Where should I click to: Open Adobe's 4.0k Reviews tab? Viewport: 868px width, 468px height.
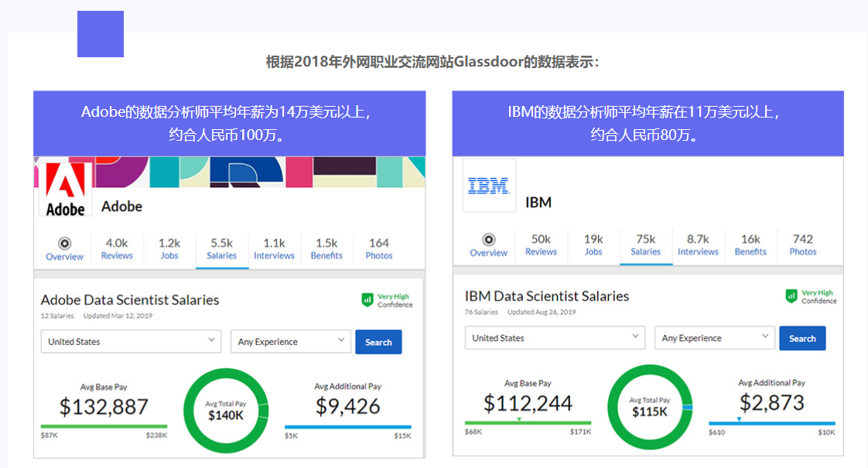coord(117,248)
